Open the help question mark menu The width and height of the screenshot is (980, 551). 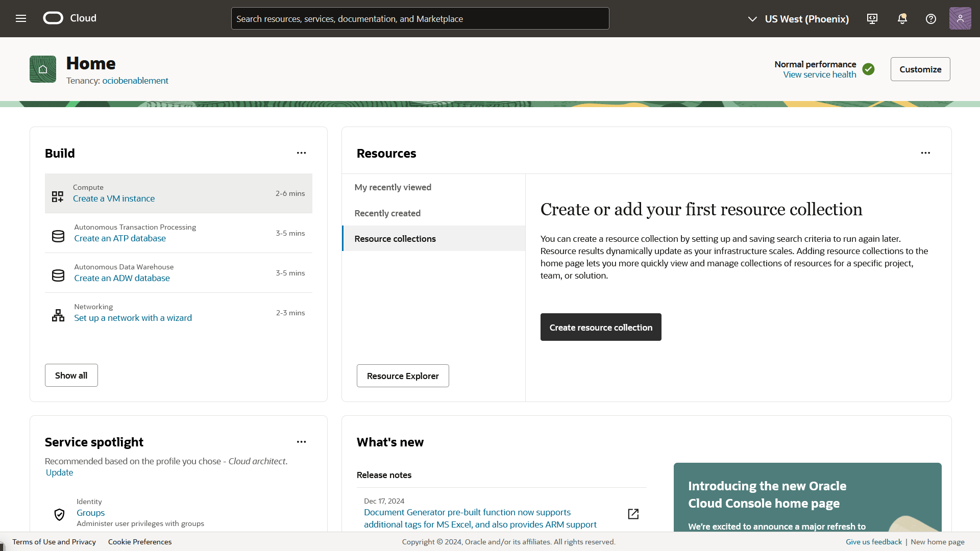point(930,19)
